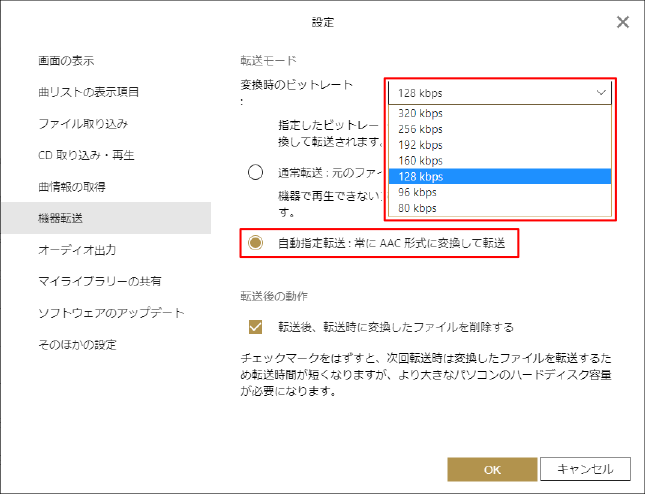Click the キャンセル button

coord(584,469)
